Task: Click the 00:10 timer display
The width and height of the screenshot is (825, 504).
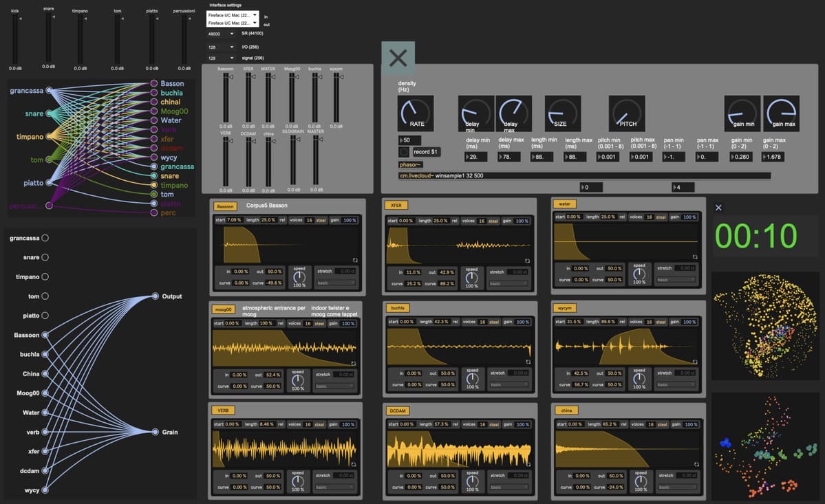Action: point(756,236)
